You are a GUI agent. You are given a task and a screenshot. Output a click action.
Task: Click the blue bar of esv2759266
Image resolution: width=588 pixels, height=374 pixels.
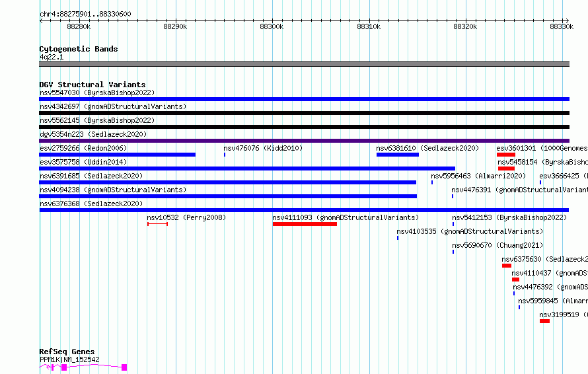coord(118,155)
